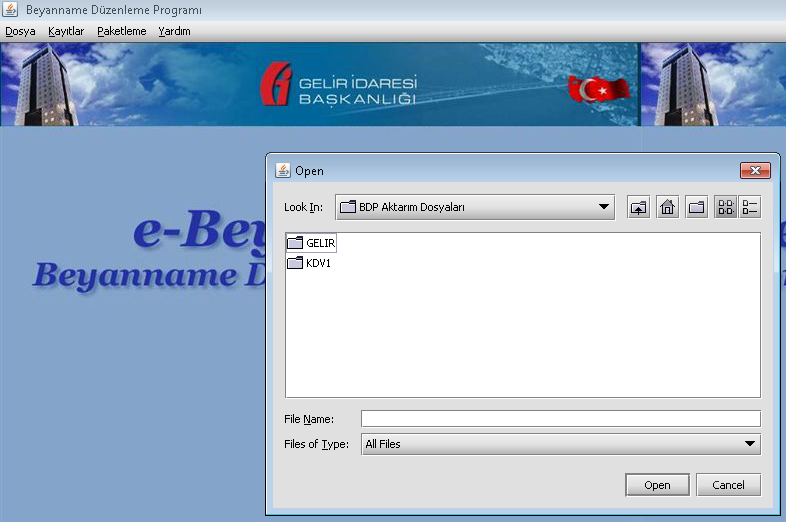Image resolution: width=786 pixels, height=522 pixels.
Task: Click the Open button in dialog
Action: pos(657,485)
